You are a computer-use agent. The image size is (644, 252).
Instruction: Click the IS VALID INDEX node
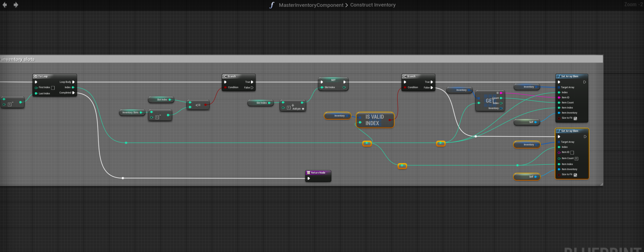(374, 120)
